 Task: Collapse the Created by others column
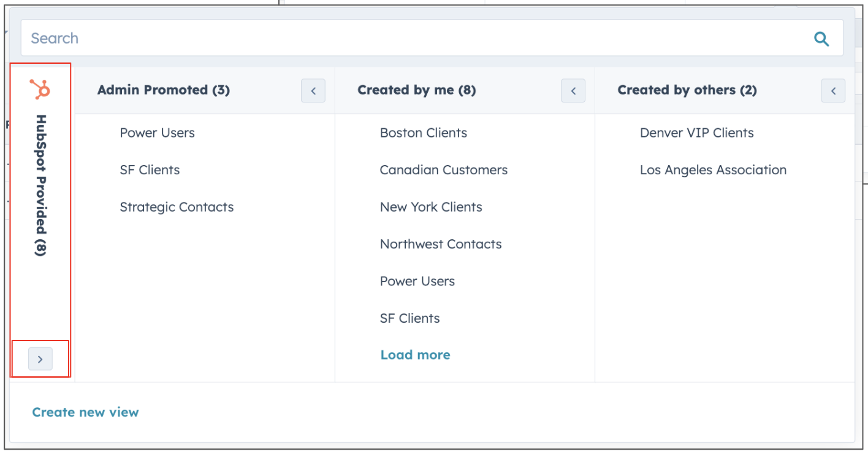coord(833,91)
